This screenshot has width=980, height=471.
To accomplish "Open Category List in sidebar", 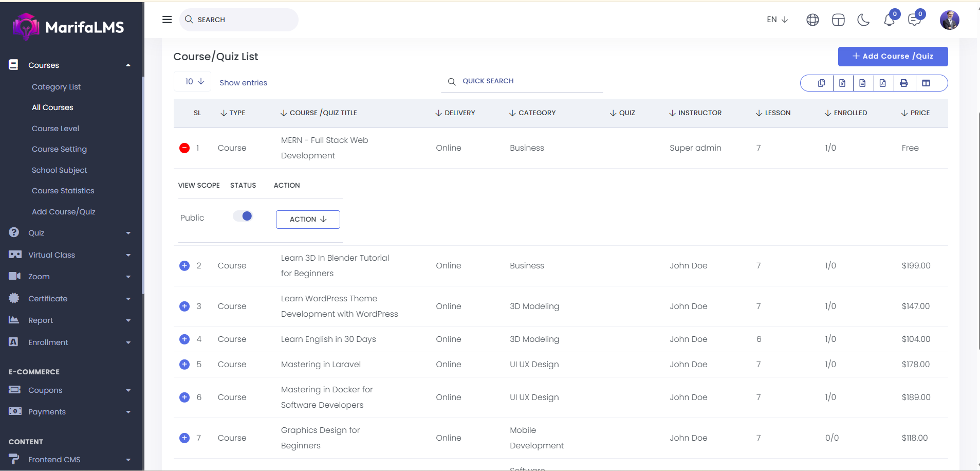I will 56,87.
